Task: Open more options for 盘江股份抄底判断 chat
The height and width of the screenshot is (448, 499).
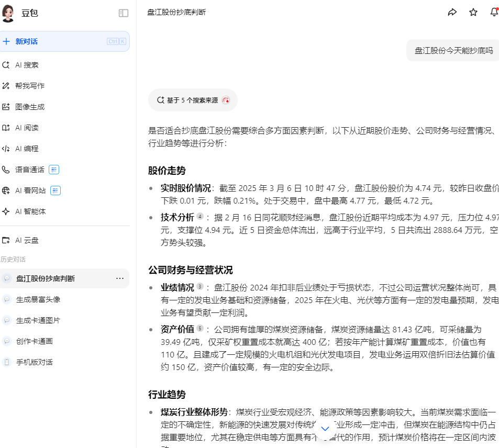Action: pyautogui.click(x=120, y=278)
